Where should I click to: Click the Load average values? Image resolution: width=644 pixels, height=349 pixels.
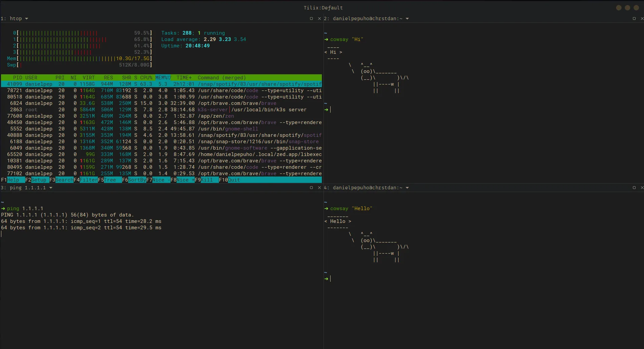coord(225,39)
